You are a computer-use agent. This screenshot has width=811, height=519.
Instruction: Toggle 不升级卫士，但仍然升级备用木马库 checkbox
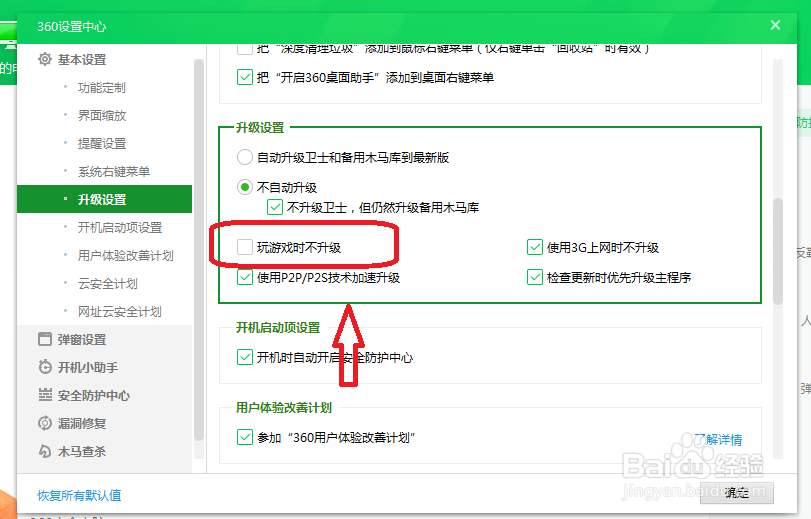click(275, 207)
